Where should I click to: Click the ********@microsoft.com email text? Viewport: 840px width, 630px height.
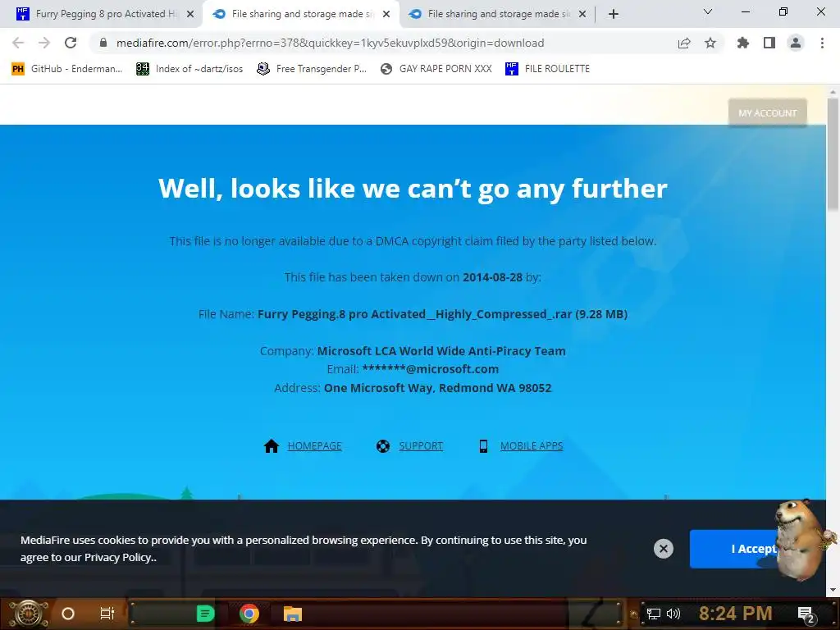click(x=430, y=369)
